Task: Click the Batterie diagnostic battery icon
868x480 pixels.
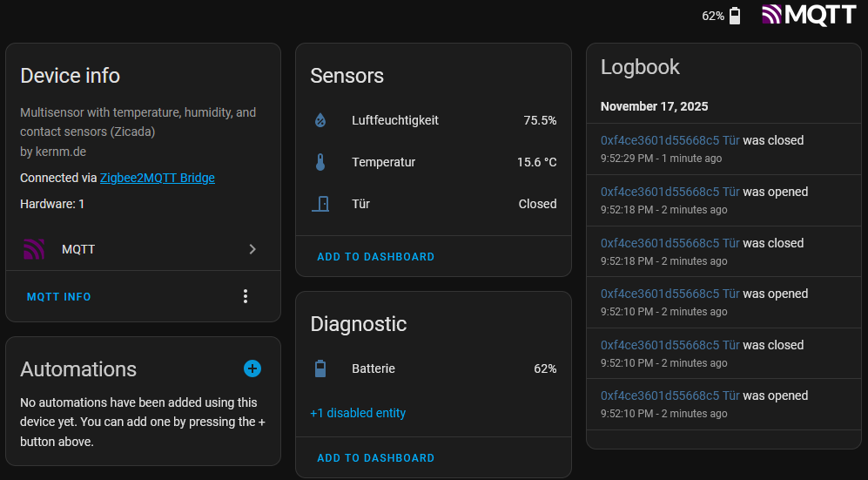Action: (x=320, y=368)
